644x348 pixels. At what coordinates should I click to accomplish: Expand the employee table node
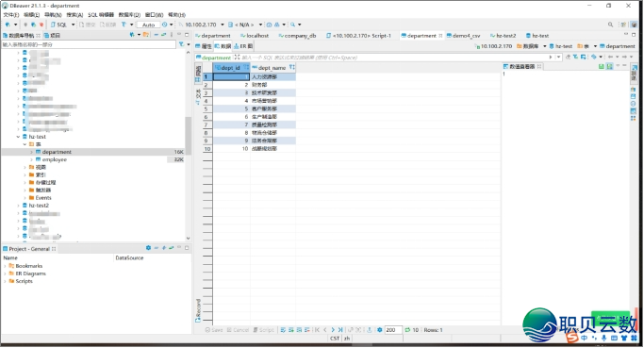pyautogui.click(x=31, y=159)
